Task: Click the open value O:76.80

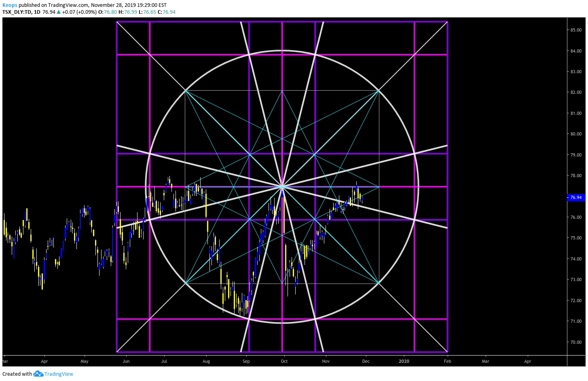Action: (x=108, y=12)
